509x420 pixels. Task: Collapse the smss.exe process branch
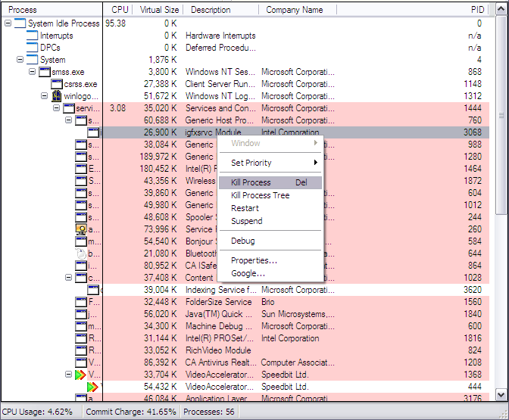click(x=32, y=72)
